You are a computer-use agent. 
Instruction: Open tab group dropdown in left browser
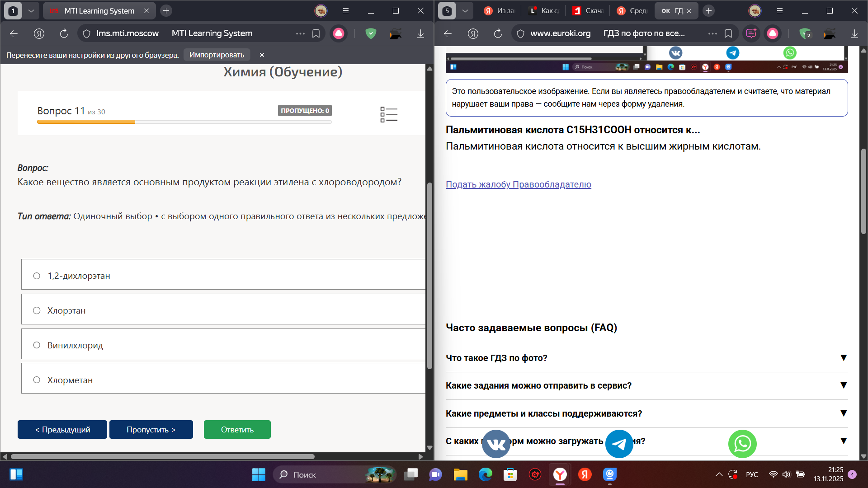[31, 11]
